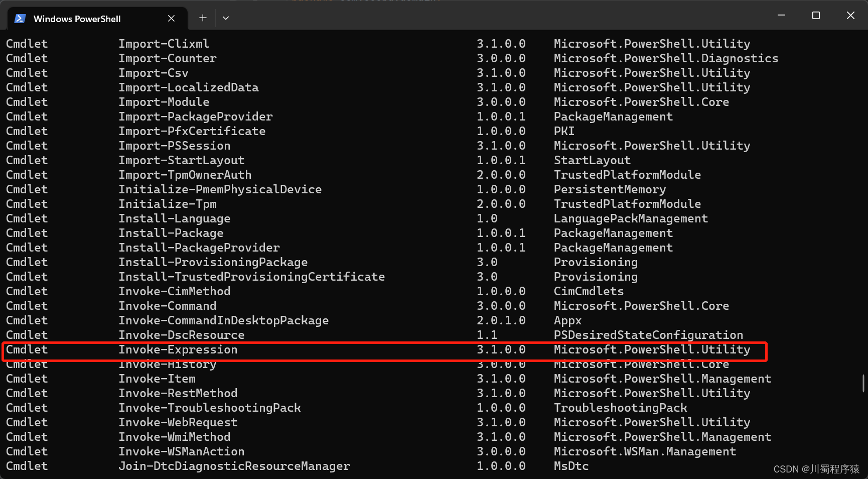Click Invoke-WmiMethod text

click(x=175, y=437)
